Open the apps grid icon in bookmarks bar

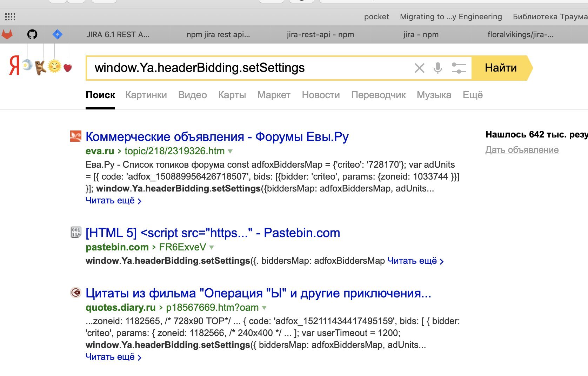pos(10,16)
